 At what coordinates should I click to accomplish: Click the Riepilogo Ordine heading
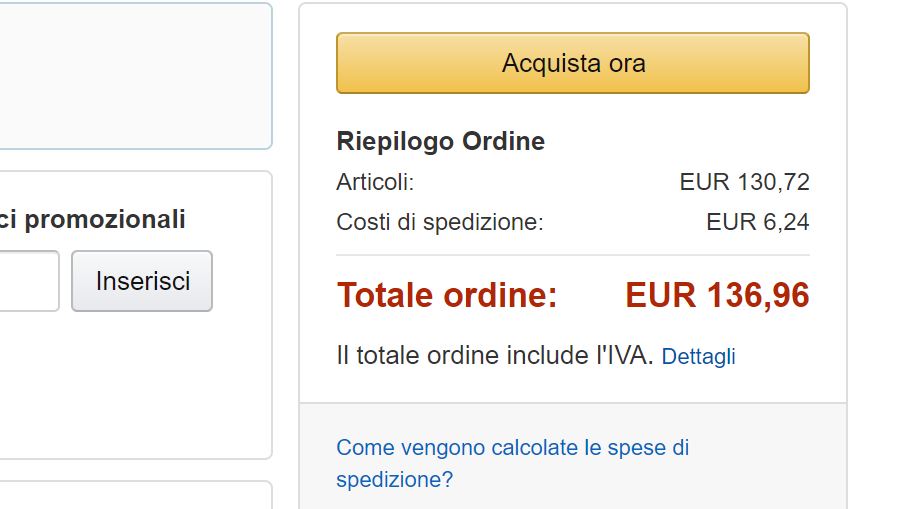[x=441, y=142]
